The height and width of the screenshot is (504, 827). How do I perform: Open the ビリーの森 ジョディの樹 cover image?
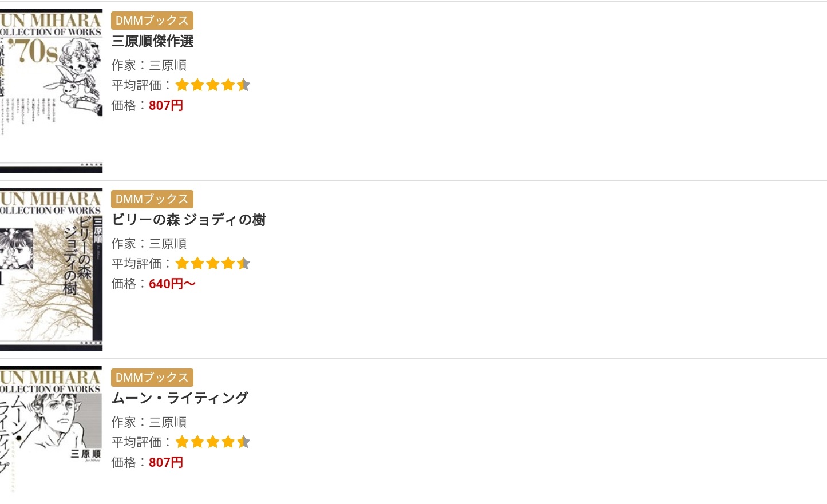coord(51,269)
